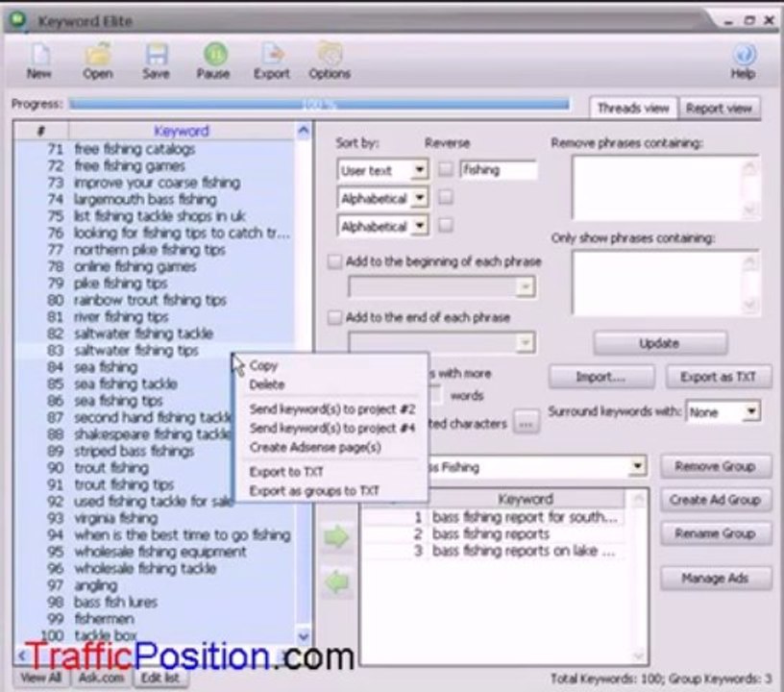Click the Export as TXT button
Image resolution: width=784 pixels, height=692 pixels.
718,377
